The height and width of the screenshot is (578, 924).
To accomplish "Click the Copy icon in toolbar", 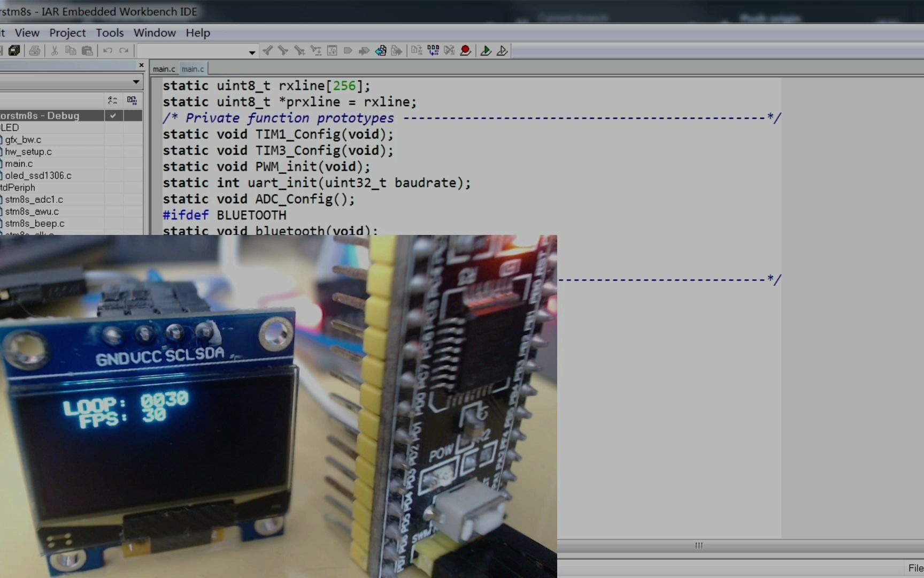I will (70, 50).
